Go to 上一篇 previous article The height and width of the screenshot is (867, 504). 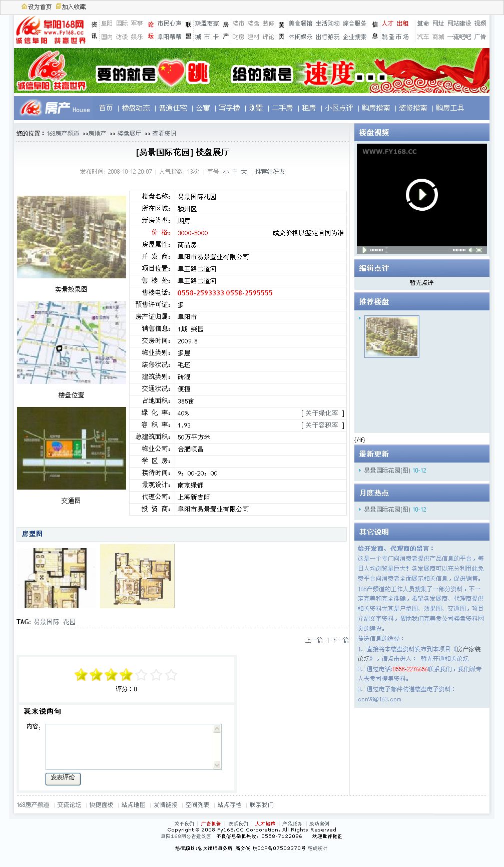314,640
